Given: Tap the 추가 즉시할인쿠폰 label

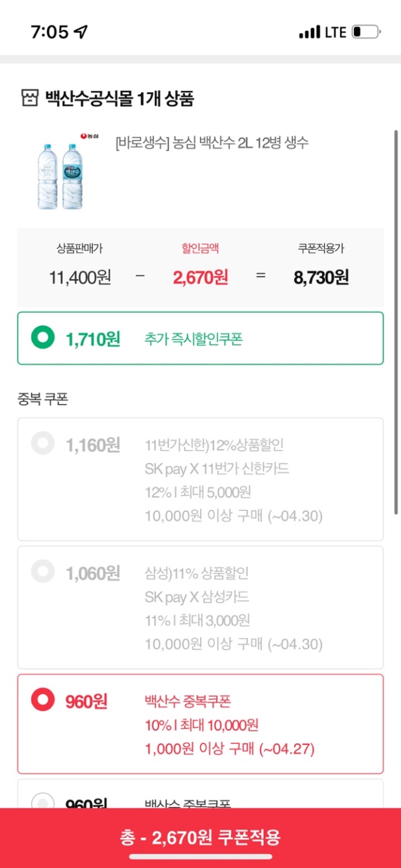Looking at the screenshot, I should [193, 339].
